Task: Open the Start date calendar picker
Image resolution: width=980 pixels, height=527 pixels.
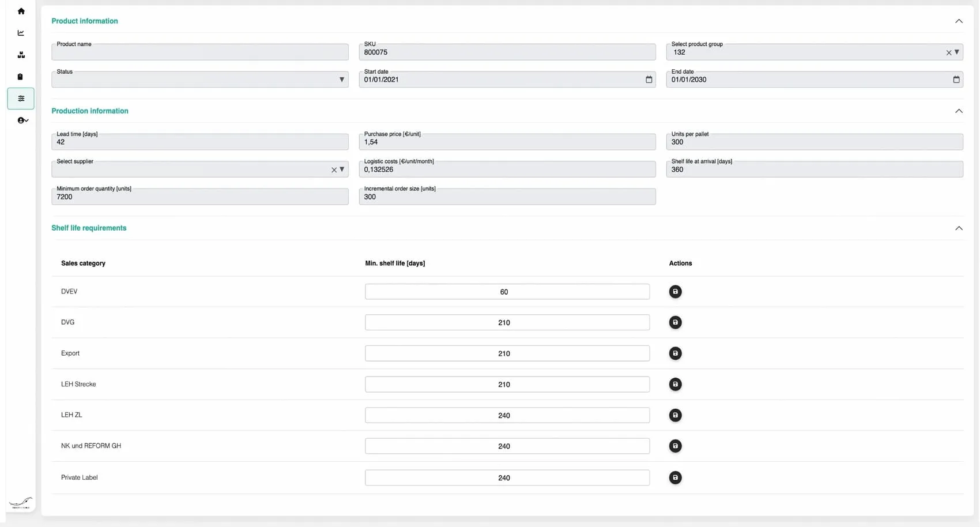Action: (x=649, y=79)
